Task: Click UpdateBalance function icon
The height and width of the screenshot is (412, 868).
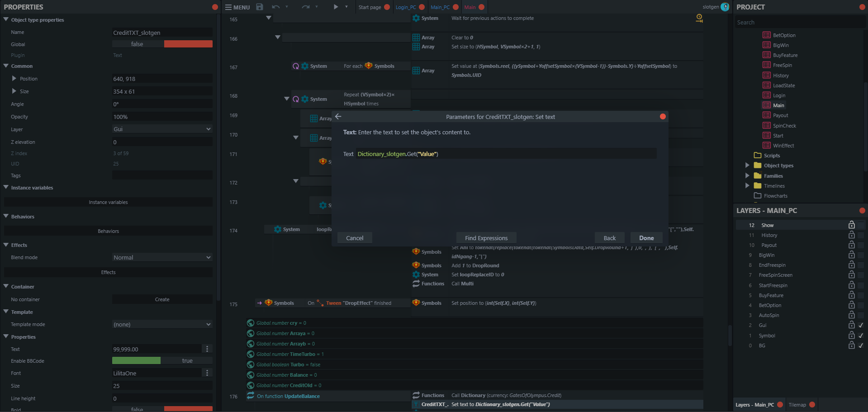Action: tap(251, 396)
